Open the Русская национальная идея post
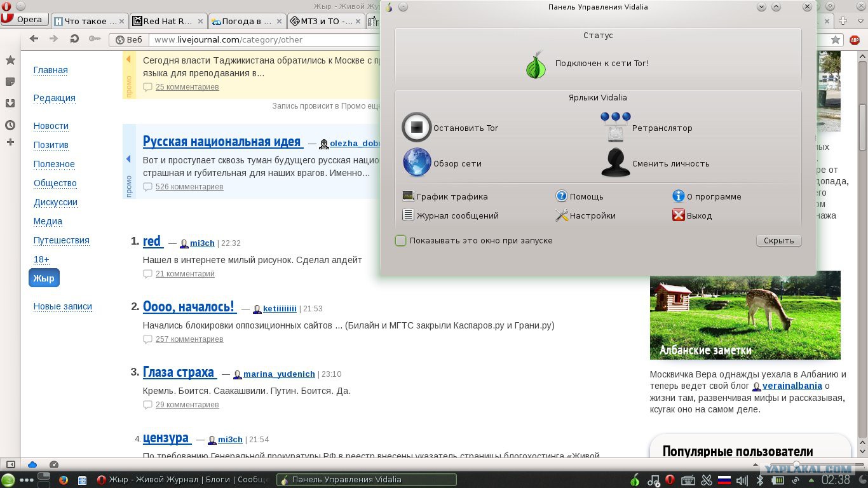The width and height of the screenshot is (868, 488). (222, 141)
